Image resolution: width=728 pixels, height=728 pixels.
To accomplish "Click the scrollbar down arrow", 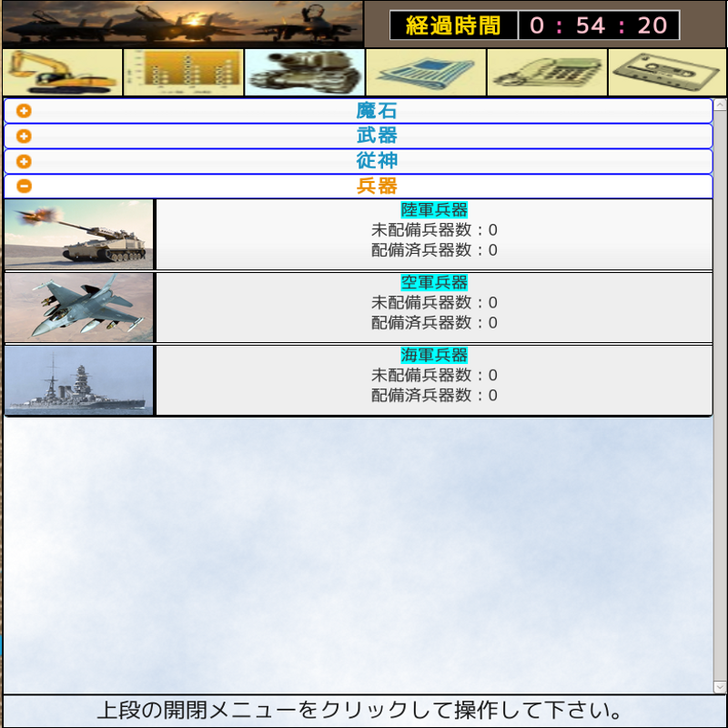I will point(720,687).
